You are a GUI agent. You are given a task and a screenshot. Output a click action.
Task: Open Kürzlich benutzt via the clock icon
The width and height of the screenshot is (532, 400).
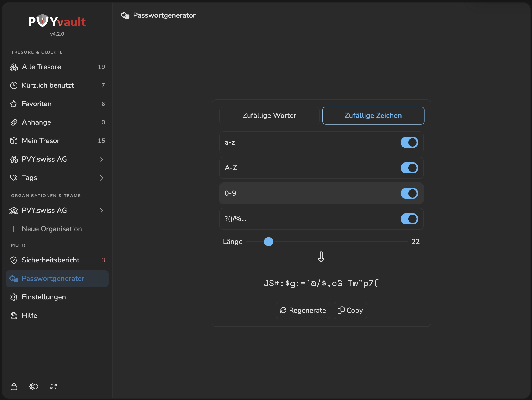(x=14, y=85)
